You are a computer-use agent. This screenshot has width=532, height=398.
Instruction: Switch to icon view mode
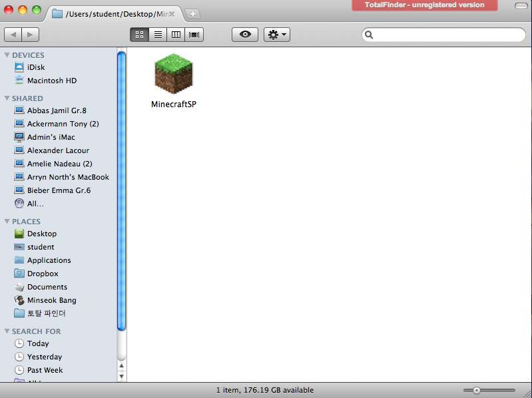click(x=139, y=35)
